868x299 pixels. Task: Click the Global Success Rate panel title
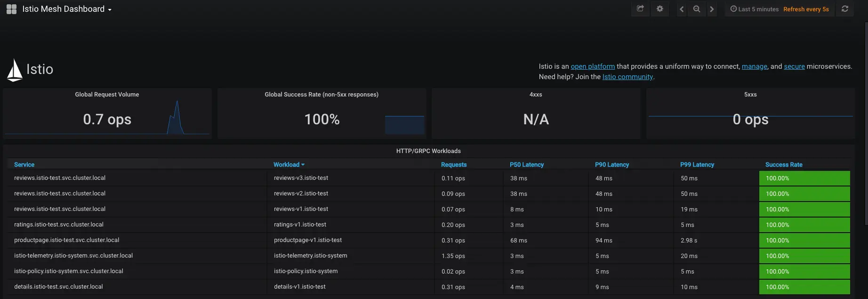(321, 95)
